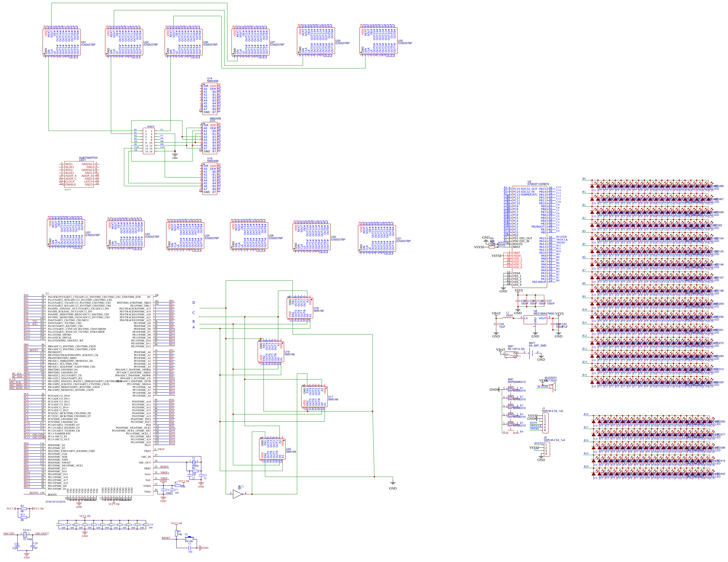Screen dimensions: 728x562
Task: Click the L1 22uH inductor
Action: pyautogui.click(x=508, y=318)
